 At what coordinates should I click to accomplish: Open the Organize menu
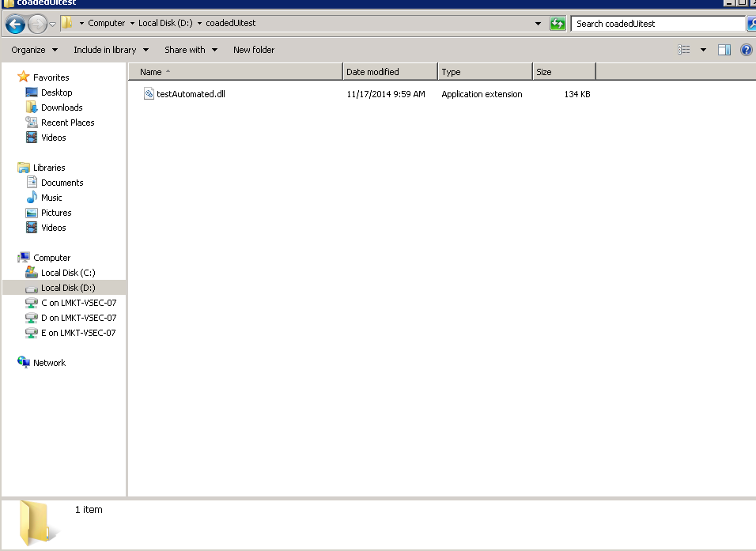click(34, 50)
